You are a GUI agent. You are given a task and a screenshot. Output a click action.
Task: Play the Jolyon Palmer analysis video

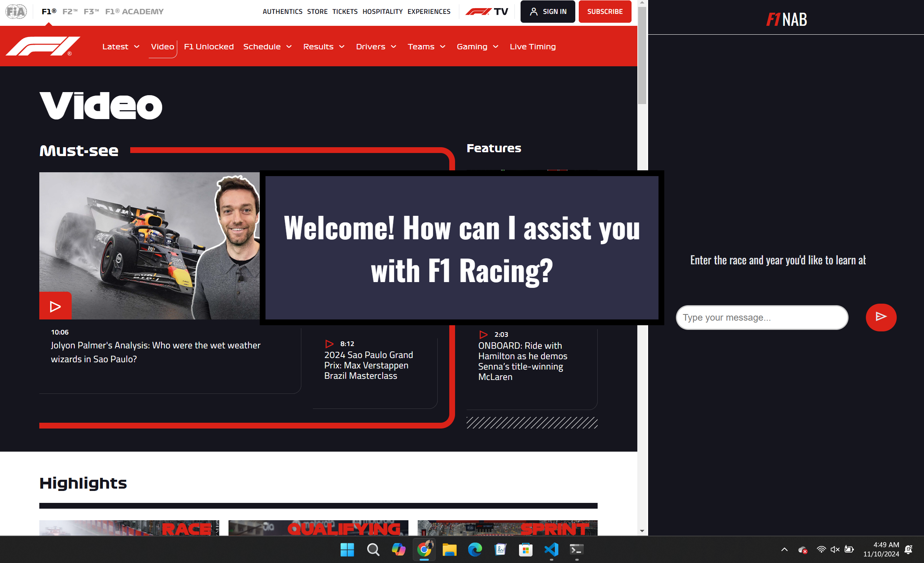[x=55, y=306]
